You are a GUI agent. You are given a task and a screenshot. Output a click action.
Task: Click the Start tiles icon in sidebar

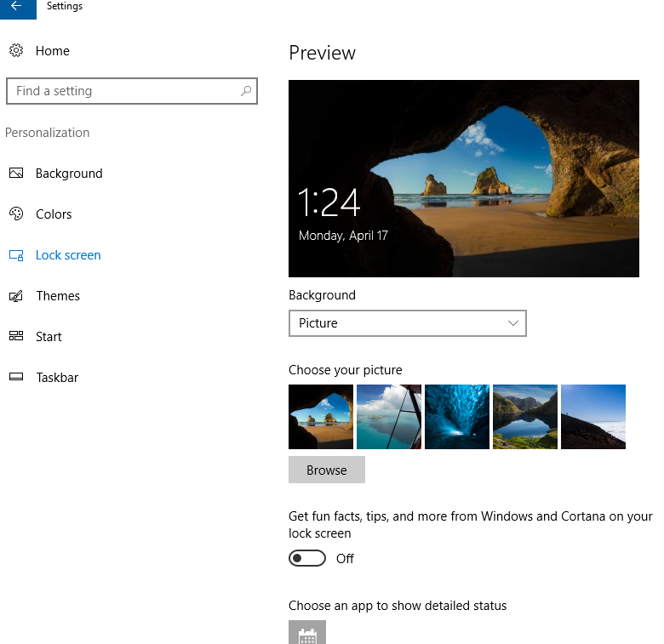point(16,337)
